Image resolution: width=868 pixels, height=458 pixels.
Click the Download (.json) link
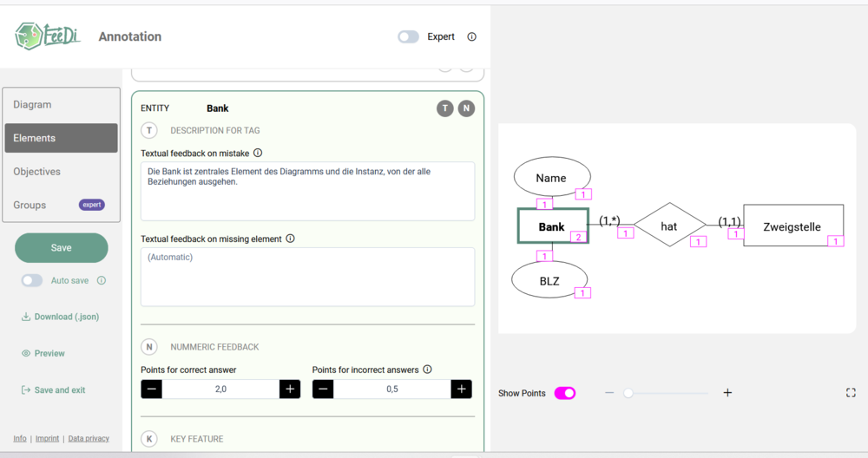(x=61, y=317)
